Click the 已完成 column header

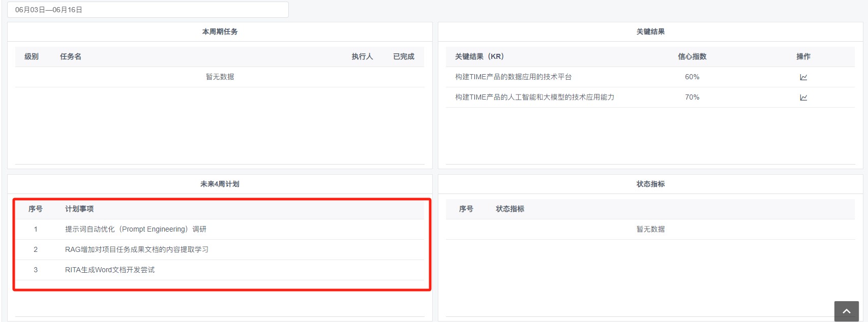click(404, 56)
